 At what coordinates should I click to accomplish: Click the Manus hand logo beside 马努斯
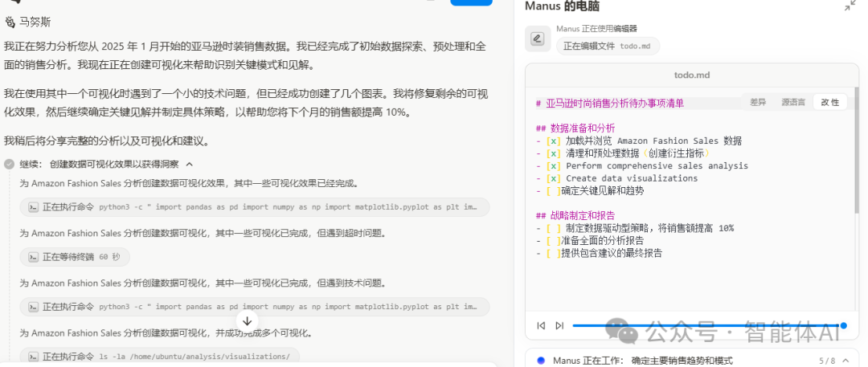(x=10, y=22)
